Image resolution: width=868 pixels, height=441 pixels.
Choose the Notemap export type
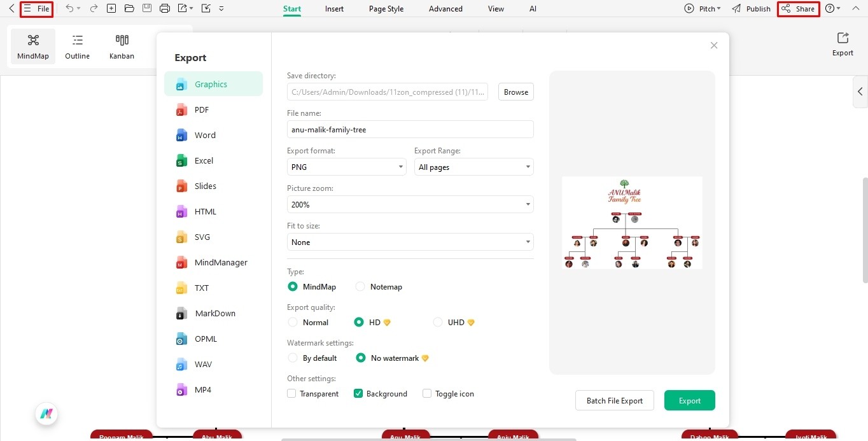point(360,286)
